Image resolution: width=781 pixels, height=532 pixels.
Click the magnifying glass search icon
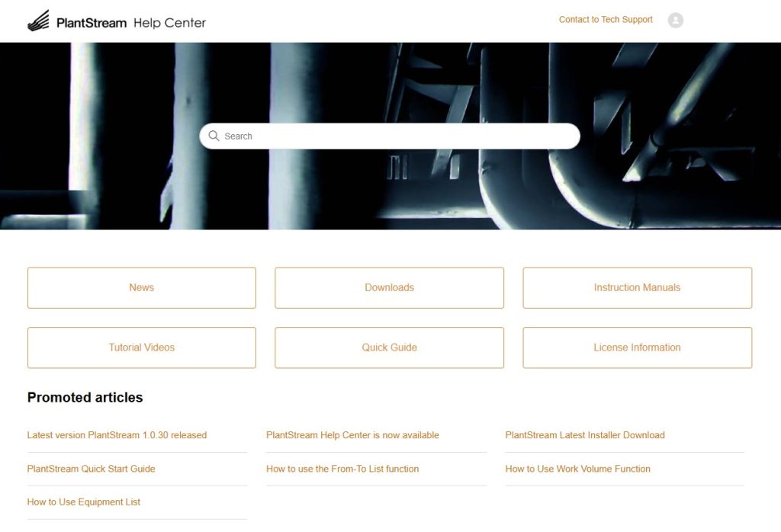214,136
